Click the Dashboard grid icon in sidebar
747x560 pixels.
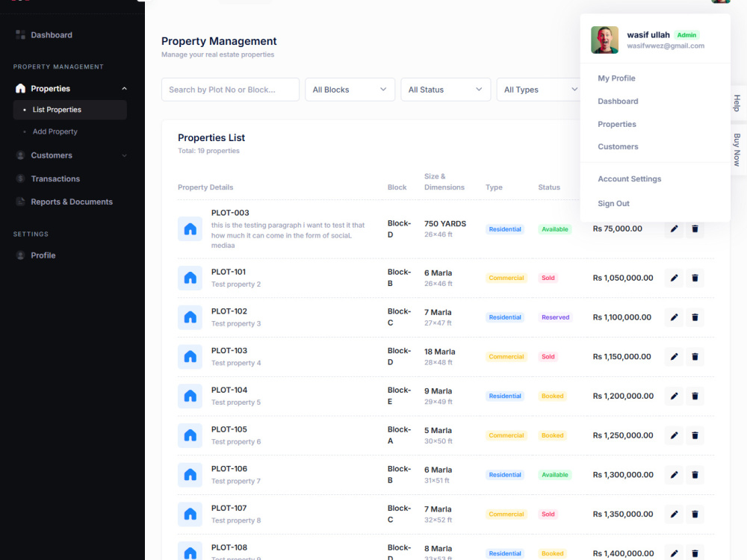(20, 35)
